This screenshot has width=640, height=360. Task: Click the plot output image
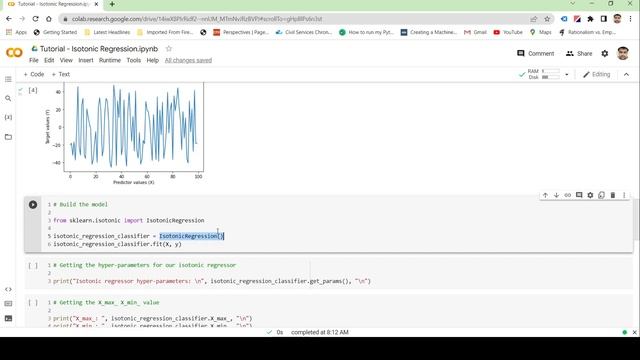coord(124,133)
